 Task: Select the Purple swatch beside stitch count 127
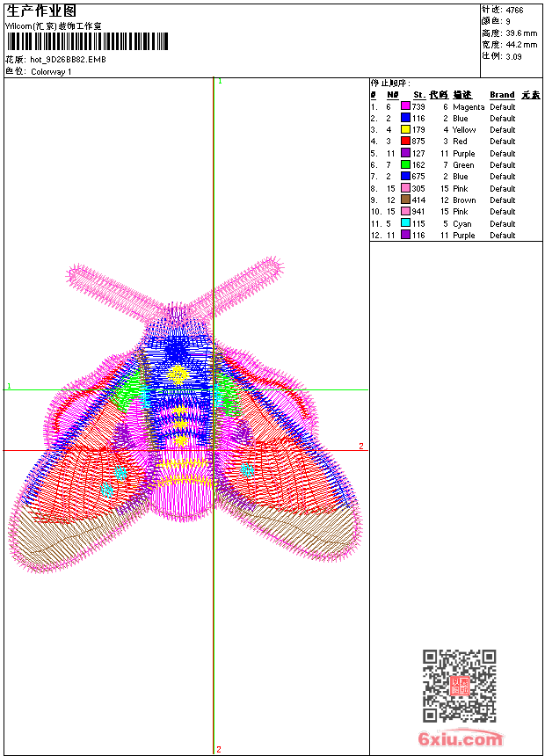click(405, 153)
